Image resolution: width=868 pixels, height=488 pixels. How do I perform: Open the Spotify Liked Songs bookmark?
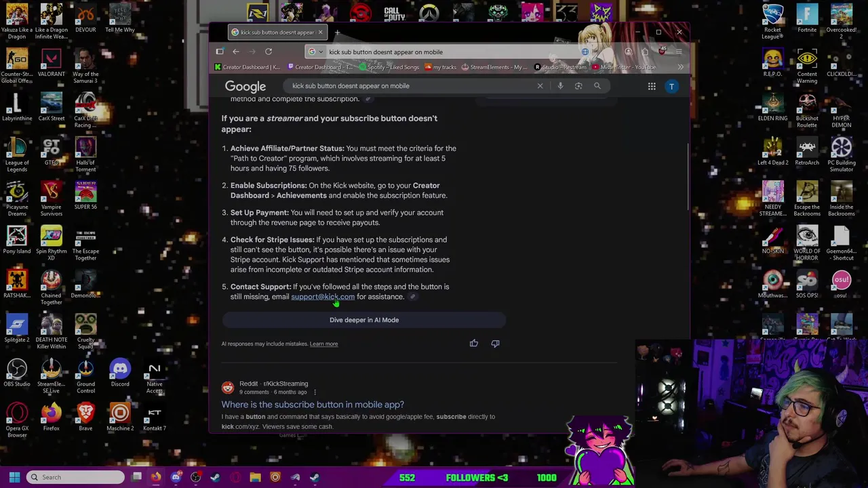coord(389,67)
